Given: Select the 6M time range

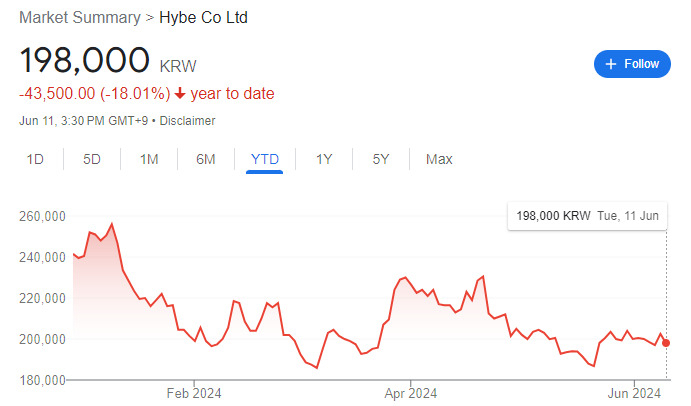Looking at the screenshot, I should (206, 159).
